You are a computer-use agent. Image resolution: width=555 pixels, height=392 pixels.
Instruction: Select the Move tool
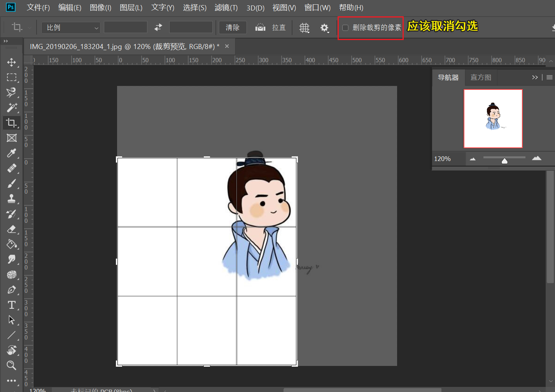pos(12,62)
